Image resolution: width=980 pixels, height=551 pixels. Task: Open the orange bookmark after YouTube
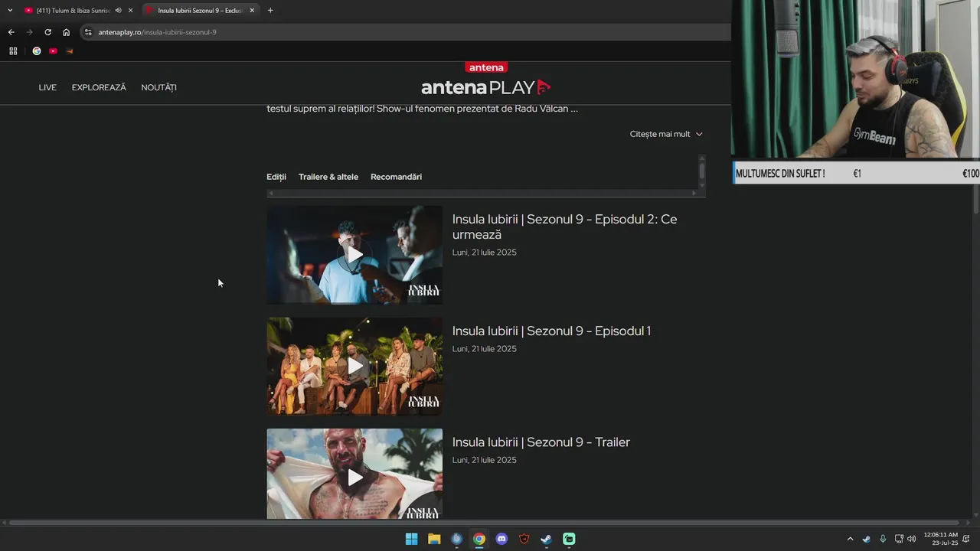[x=70, y=51]
